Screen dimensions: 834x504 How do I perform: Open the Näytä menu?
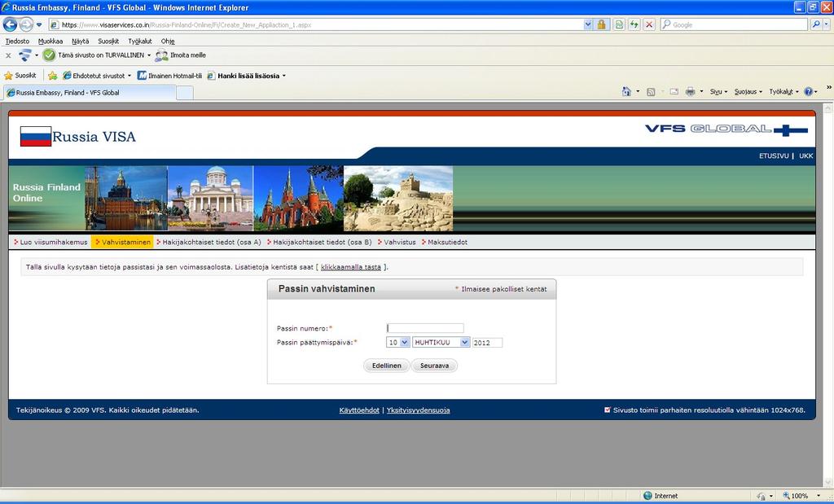(81, 41)
